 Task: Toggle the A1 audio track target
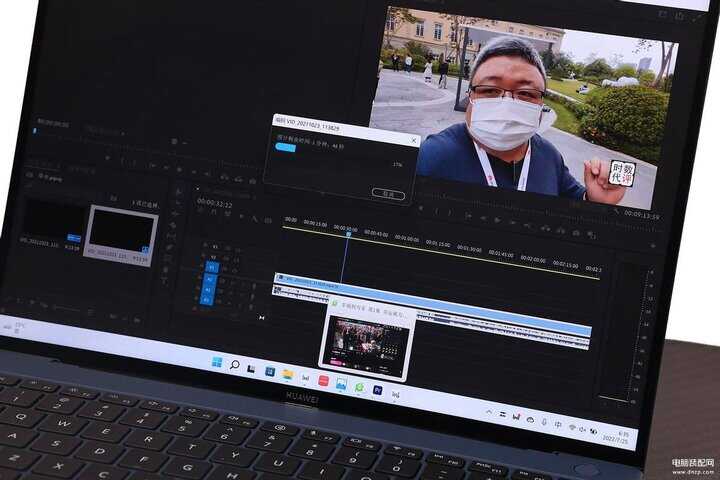tap(209, 279)
